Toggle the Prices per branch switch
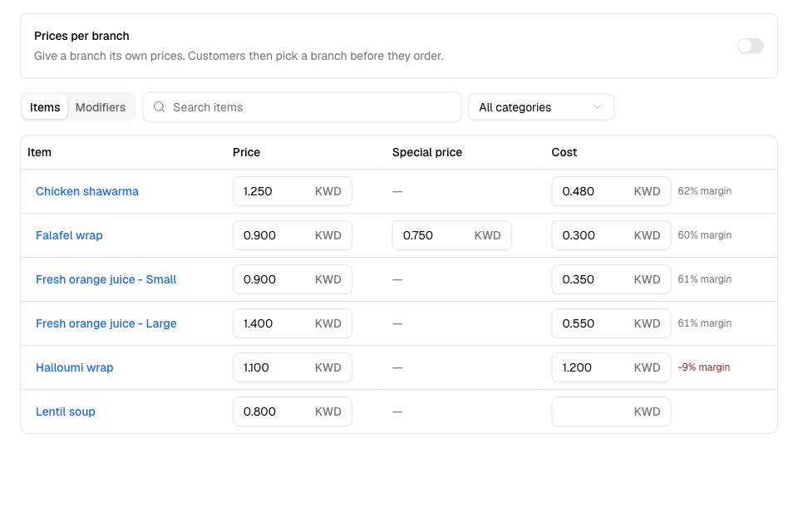 tap(750, 46)
